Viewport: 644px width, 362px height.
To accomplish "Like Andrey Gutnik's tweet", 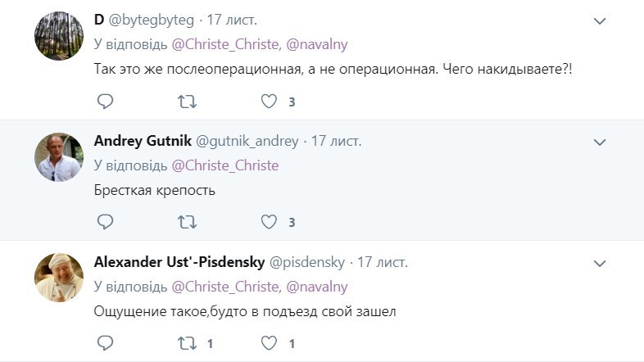I will tap(270, 221).
